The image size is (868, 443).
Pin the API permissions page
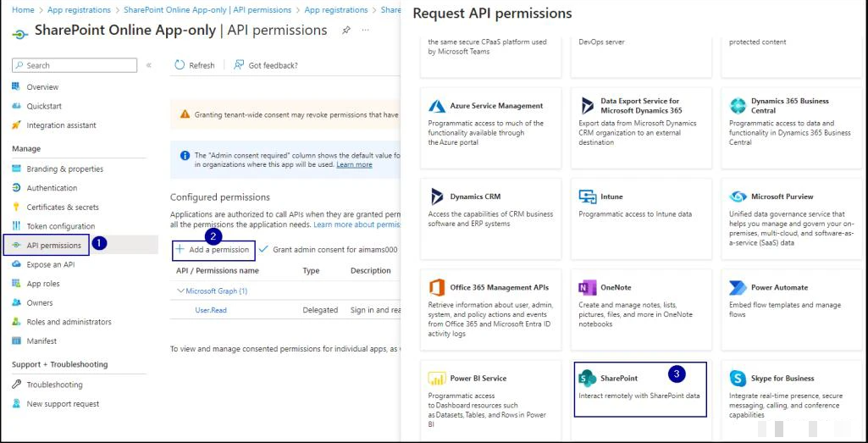[x=346, y=30]
